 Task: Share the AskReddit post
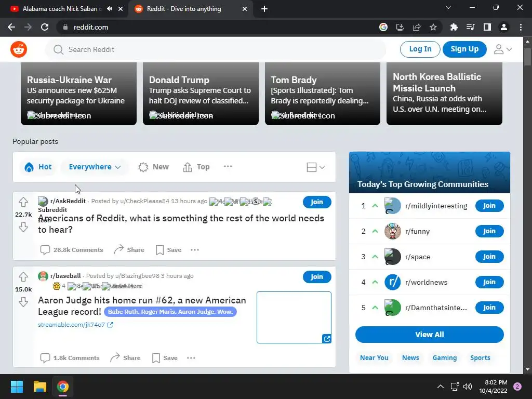[129, 250]
